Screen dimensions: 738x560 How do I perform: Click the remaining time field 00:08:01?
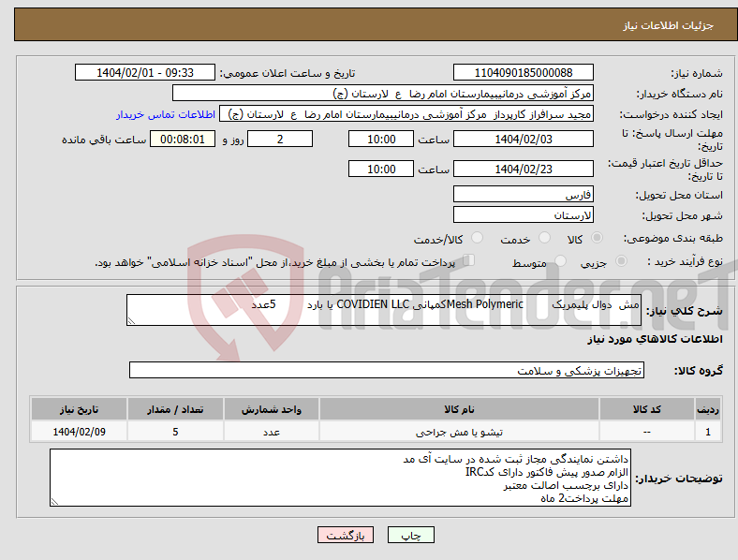183,140
